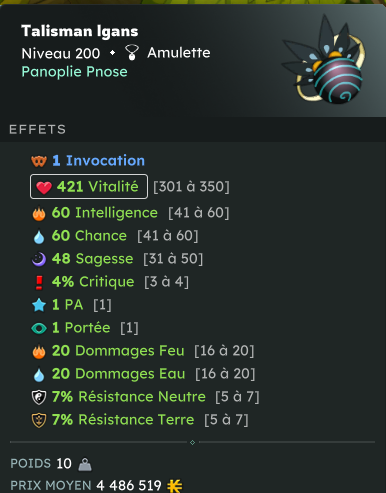Click the red exclamation Critique icon

click(39, 282)
